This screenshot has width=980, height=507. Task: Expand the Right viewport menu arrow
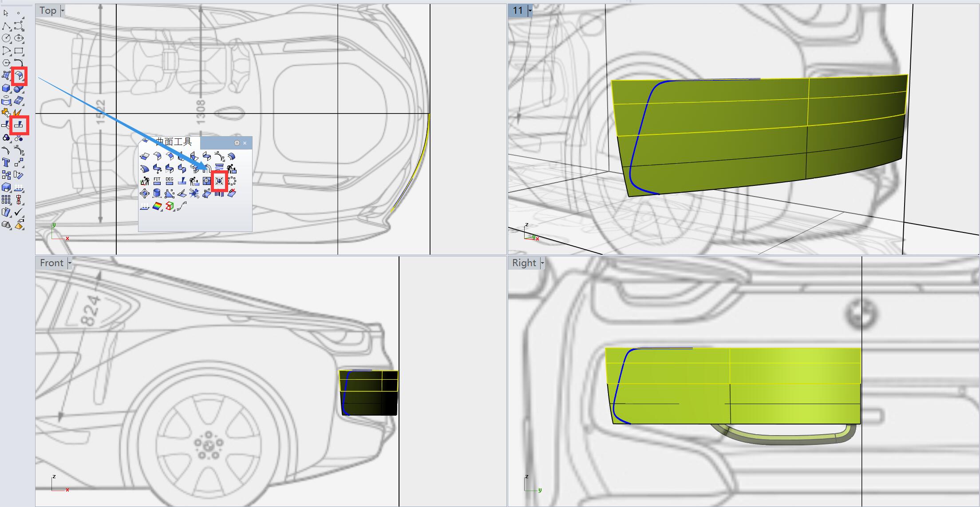tap(542, 263)
